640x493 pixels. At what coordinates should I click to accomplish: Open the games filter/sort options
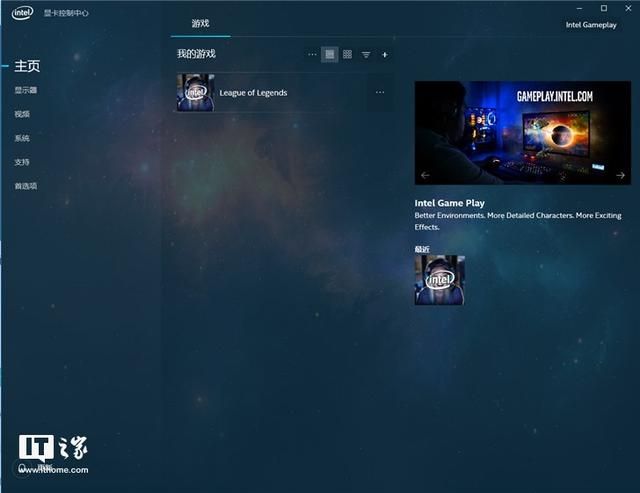[366, 54]
